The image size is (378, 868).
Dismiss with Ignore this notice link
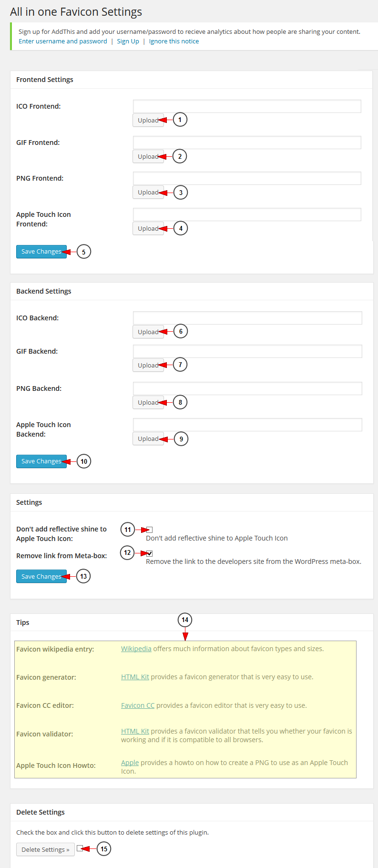click(x=174, y=41)
